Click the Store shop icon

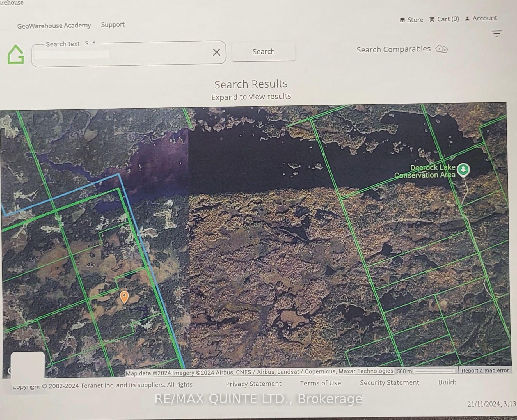(x=402, y=20)
